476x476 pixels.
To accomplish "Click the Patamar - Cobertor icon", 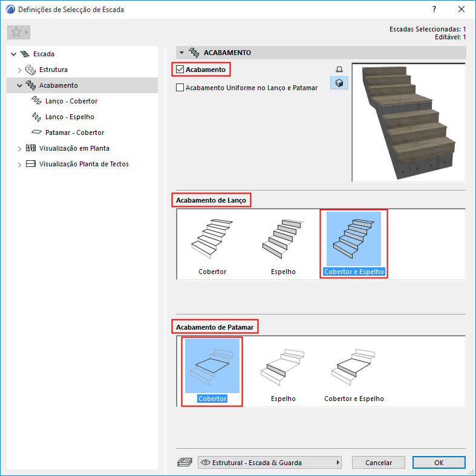I will tap(37, 132).
